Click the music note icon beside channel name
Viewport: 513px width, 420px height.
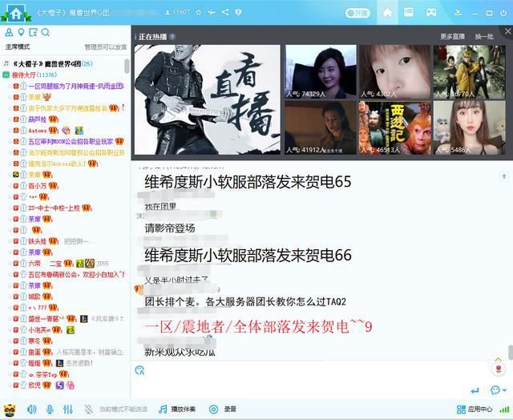pyautogui.click(x=6, y=63)
